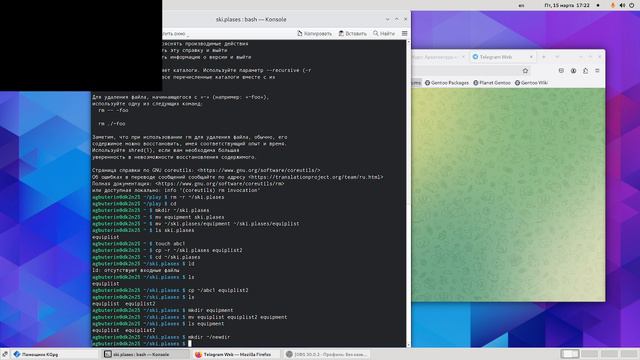Switch to the third virtual desktop pager
This screenshot has width=640, height=360.
[x=609, y=354]
